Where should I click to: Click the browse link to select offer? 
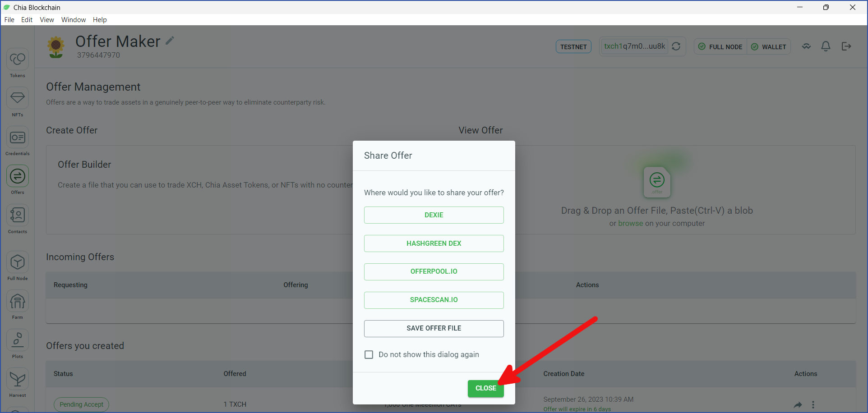631,223
